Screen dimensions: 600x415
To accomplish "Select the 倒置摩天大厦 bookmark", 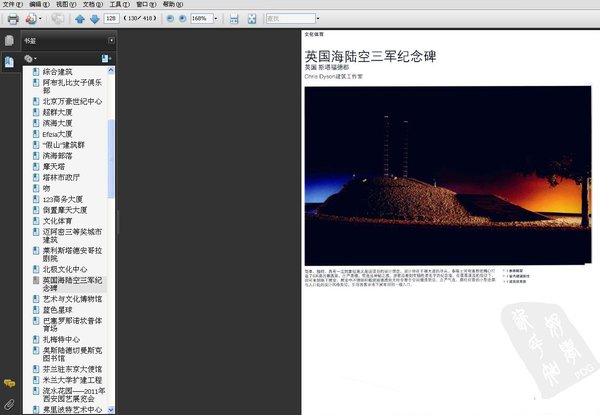I will [x=65, y=210].
